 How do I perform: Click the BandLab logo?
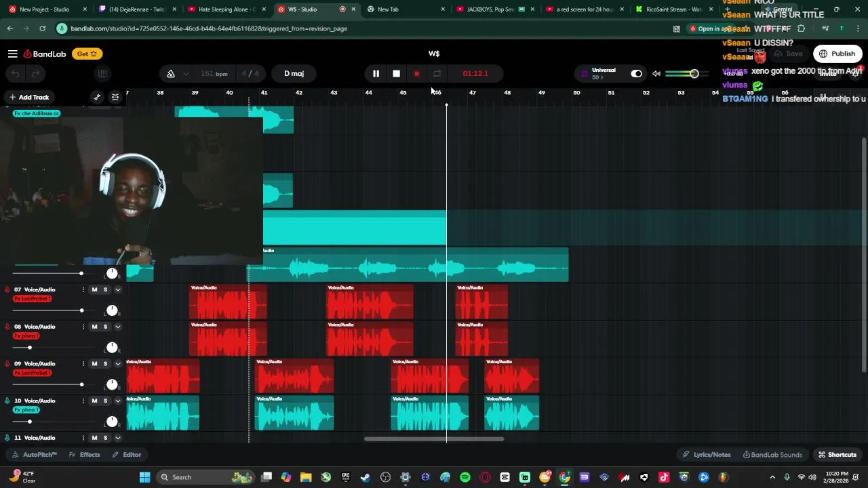pos(46,54)
